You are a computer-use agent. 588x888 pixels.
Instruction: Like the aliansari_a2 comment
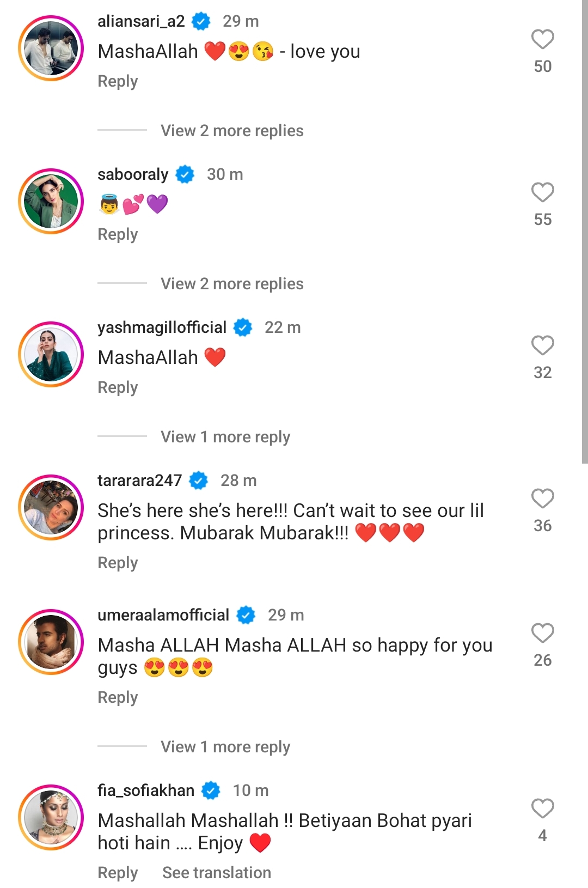tap(542, 40)
